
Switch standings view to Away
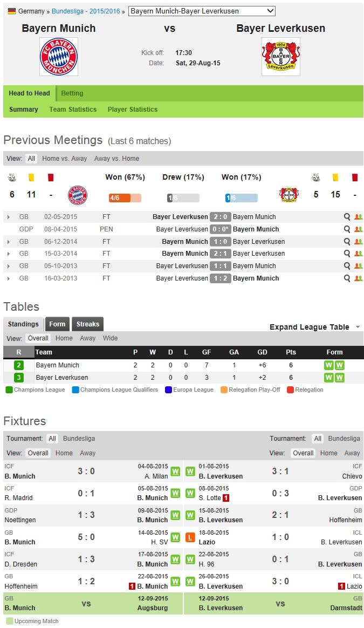point(88,338)
